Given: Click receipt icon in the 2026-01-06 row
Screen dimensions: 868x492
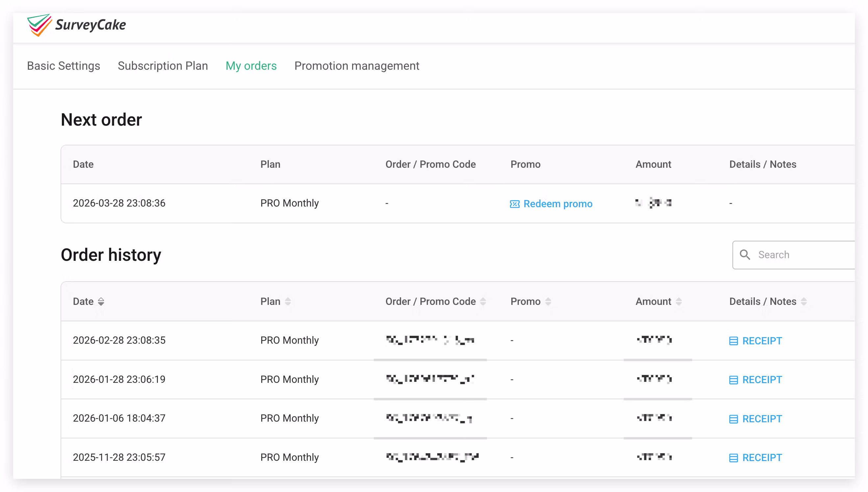Looking at the screenshot, I should (x=733, y=419).
